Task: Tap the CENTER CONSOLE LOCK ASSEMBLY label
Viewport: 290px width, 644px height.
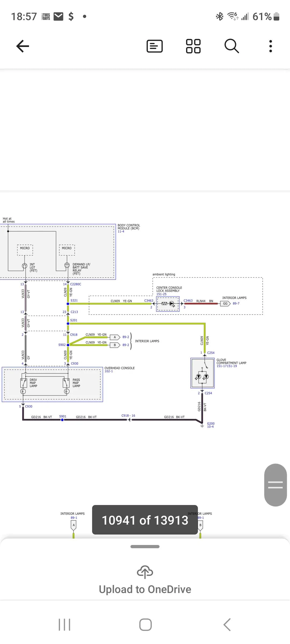Action: click(169, 289)
